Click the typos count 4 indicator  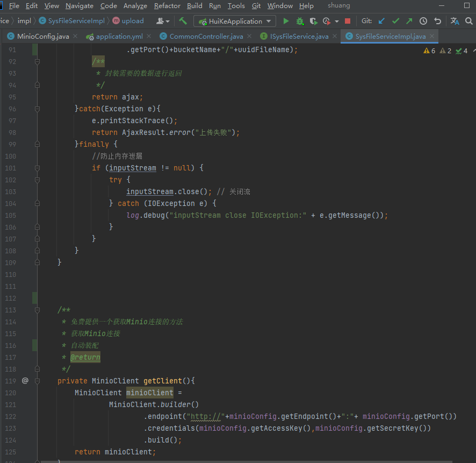click(461, 51)
